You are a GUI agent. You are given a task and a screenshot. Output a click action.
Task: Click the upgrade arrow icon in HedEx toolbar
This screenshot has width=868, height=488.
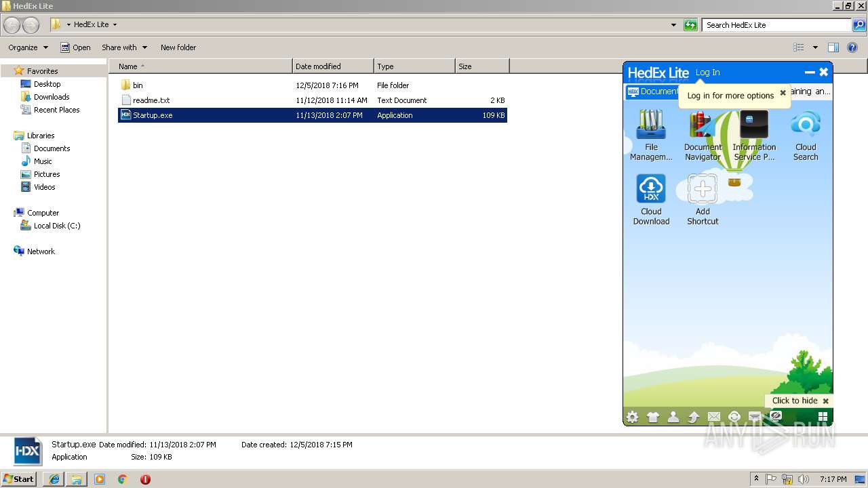tap(694, 417)
